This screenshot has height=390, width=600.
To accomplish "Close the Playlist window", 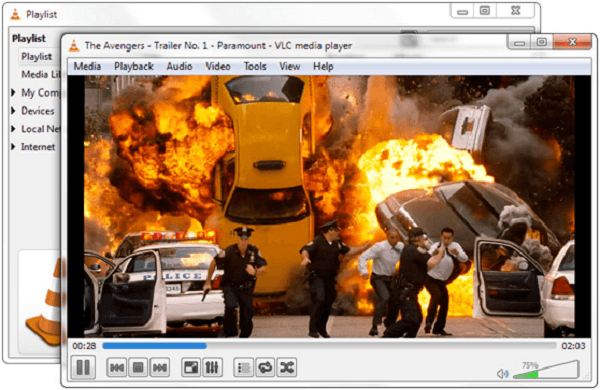I will point(515,11).
